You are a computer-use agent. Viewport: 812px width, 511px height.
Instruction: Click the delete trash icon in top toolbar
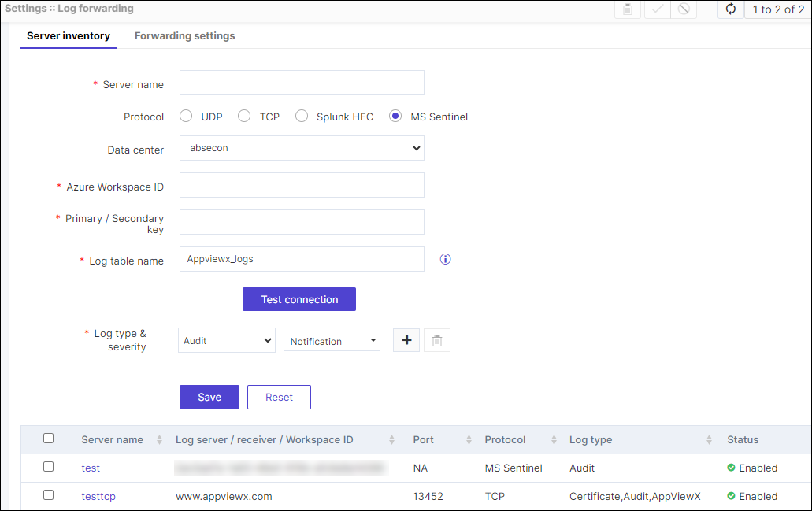coord(627,9)
